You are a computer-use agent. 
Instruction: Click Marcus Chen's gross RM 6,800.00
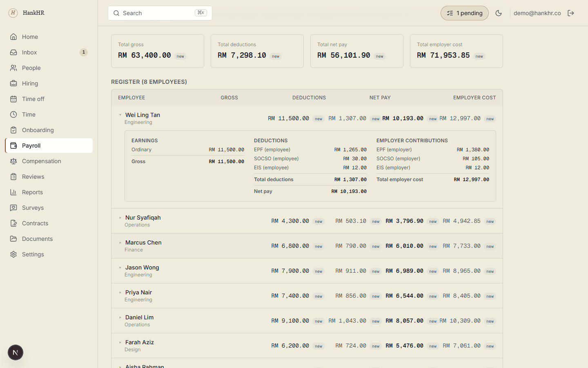290,246
